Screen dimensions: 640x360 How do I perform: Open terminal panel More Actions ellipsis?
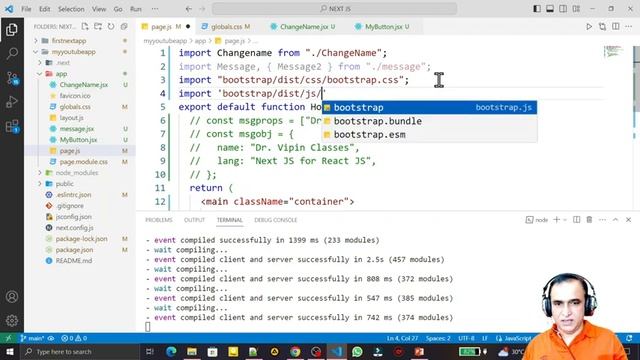(x=602, y=220)
